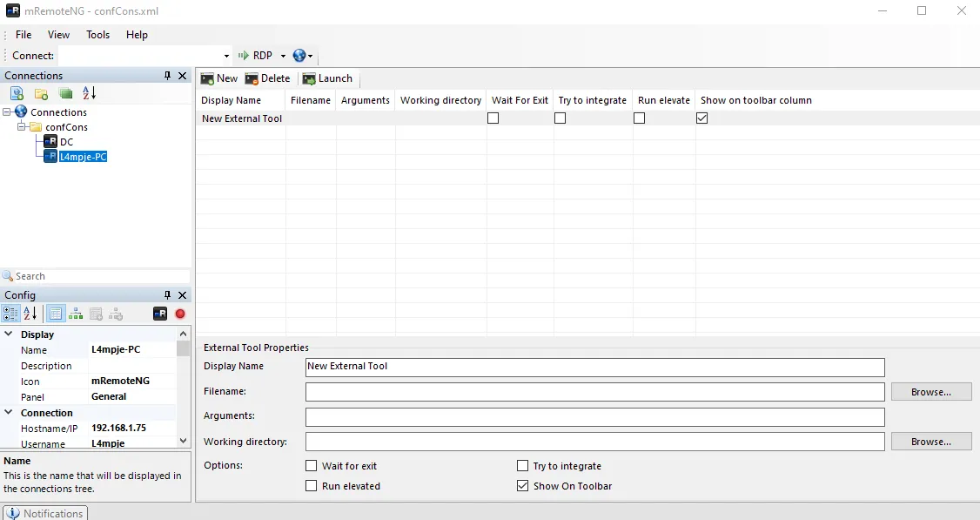Enable the Run elevated option
The image size is (980, 520).
tap(312, 485)
